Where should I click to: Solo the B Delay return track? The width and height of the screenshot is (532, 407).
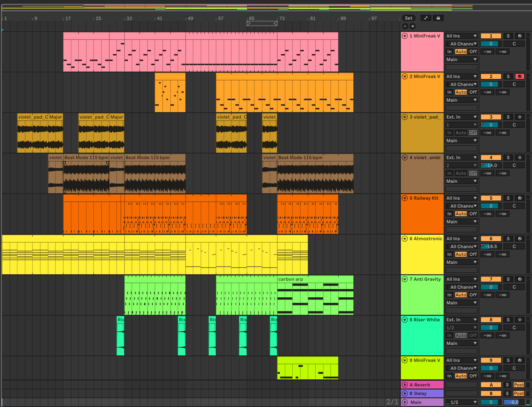tap(507, 393)
